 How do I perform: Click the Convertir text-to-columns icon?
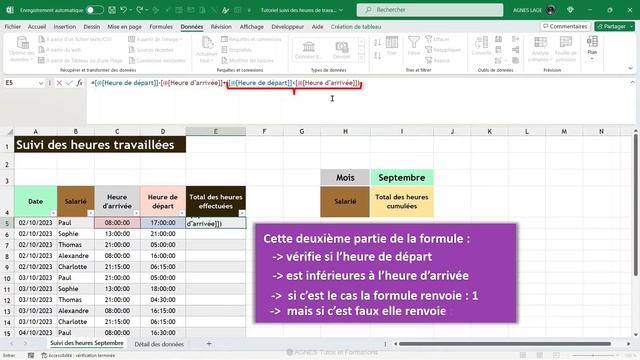481,42
